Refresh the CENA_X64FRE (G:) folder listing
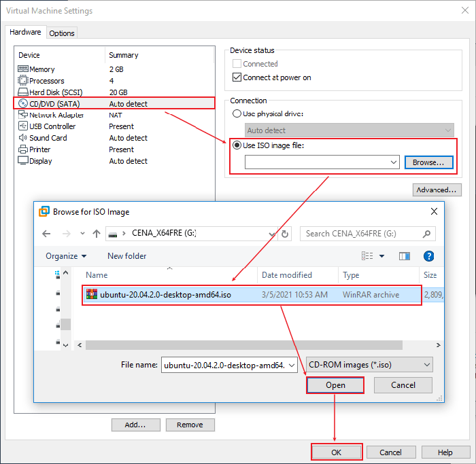The image size is (476, 464). (285, 234)
